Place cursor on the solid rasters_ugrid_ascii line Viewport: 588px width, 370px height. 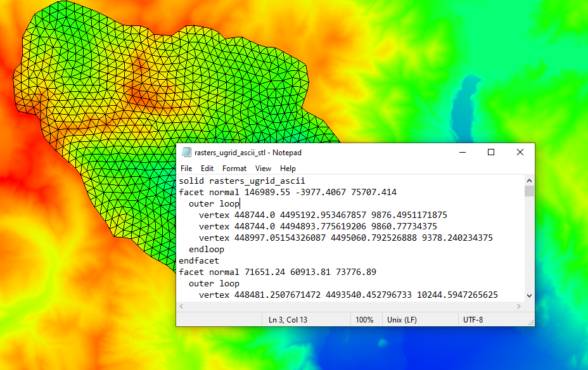coord(242,181)
